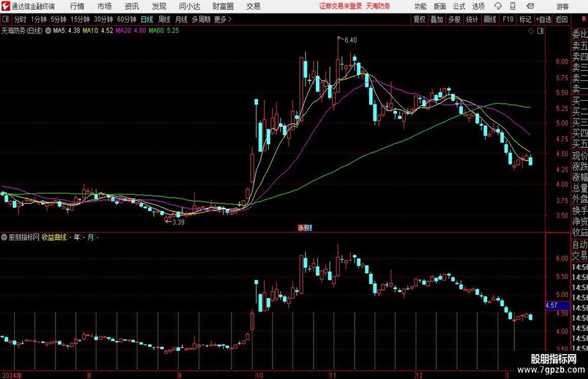588x379 pixels.
Task: Click the 涨树 marker on chart
Action: point(305,228)
